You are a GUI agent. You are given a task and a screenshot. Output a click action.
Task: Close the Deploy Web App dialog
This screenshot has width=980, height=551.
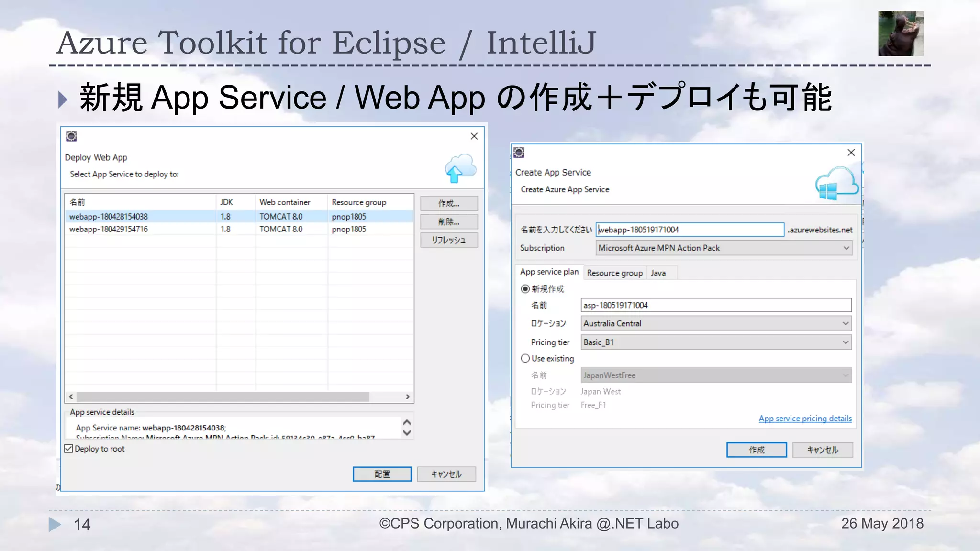(474, 136)
